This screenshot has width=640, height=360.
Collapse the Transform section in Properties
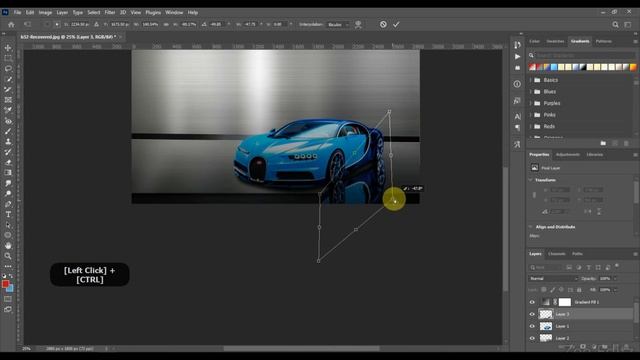tap(531, 180)
